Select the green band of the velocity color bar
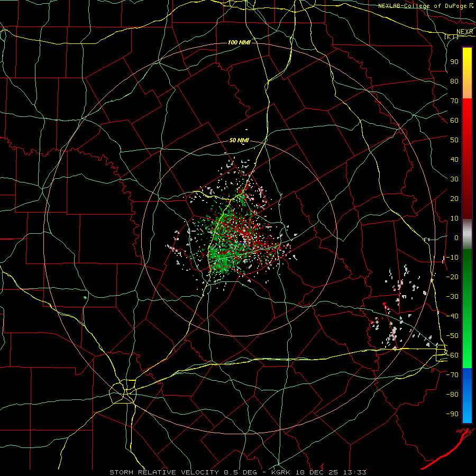Viewport: 476px width, 476px height. point(467,309)
